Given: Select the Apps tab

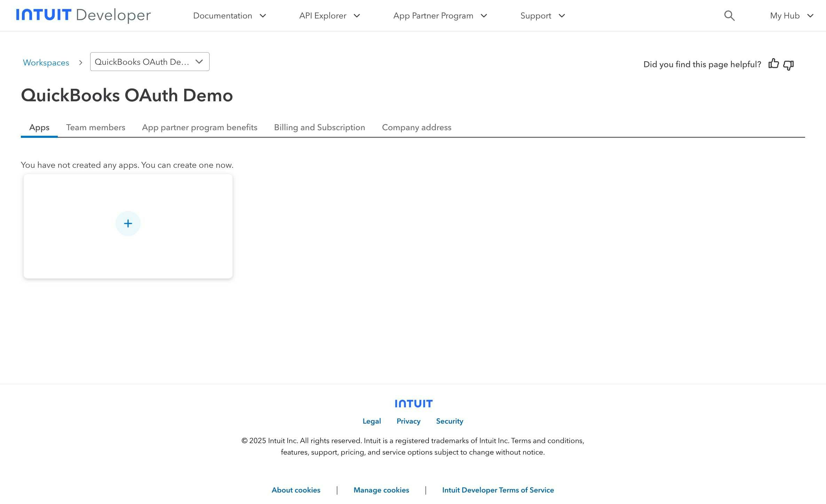Looking at the screenshot, I should [x=39, y=127].
